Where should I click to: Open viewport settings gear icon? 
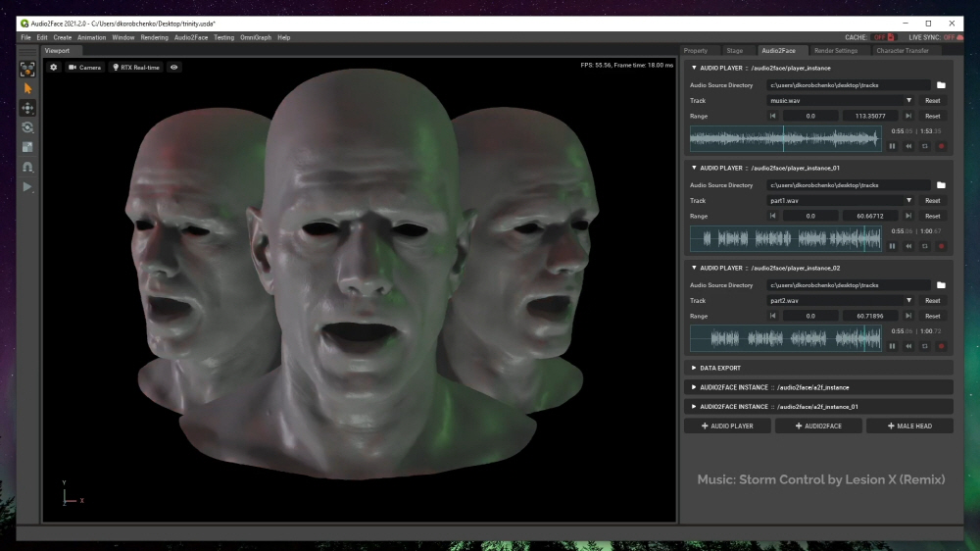point(54,68)
